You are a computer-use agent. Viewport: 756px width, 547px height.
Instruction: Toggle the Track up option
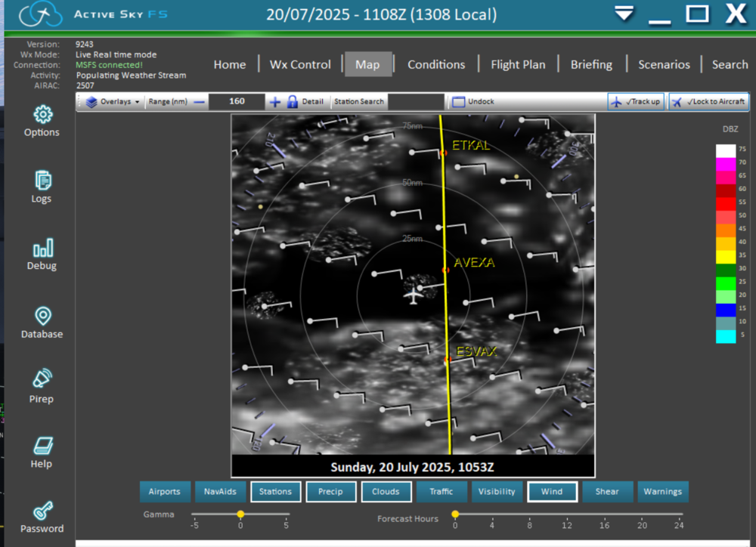(636, 102)
